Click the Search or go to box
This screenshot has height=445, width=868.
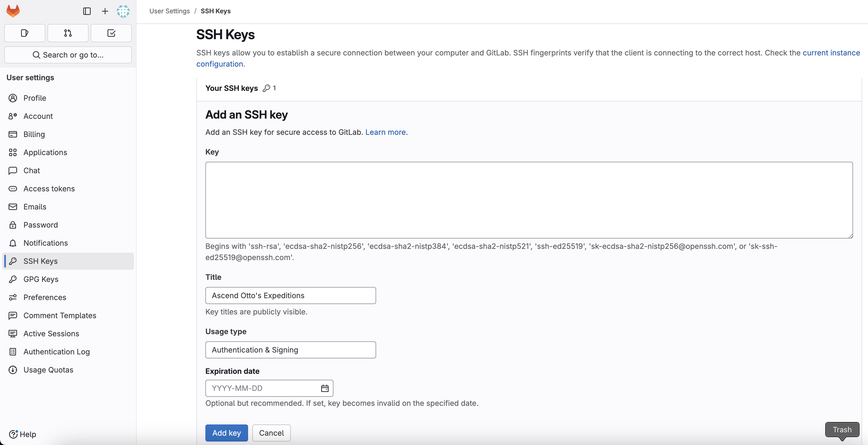point(68,55)
